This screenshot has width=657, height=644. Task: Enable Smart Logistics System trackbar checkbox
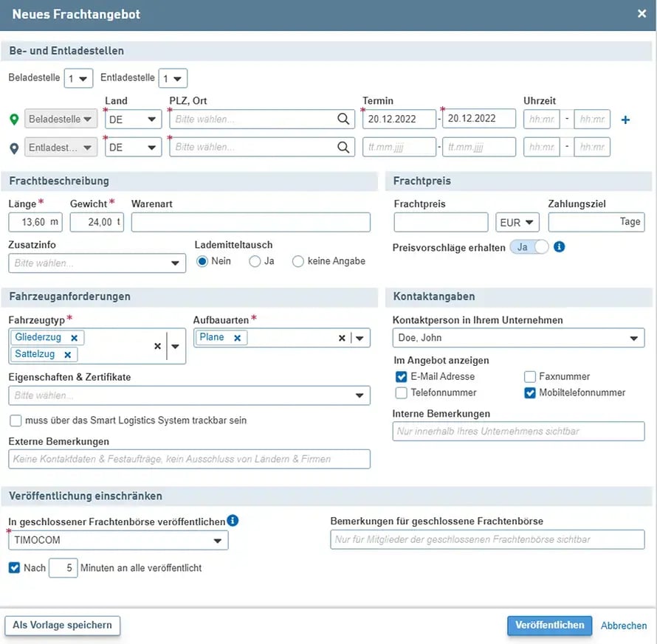16,420
